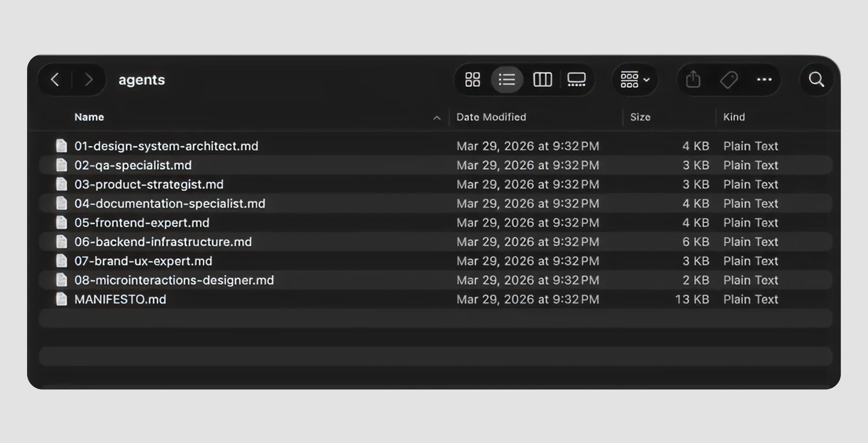The height and width of the screenshot is (443, 868).
Task: Go forward with right arrow
Action: click(89, 80)
